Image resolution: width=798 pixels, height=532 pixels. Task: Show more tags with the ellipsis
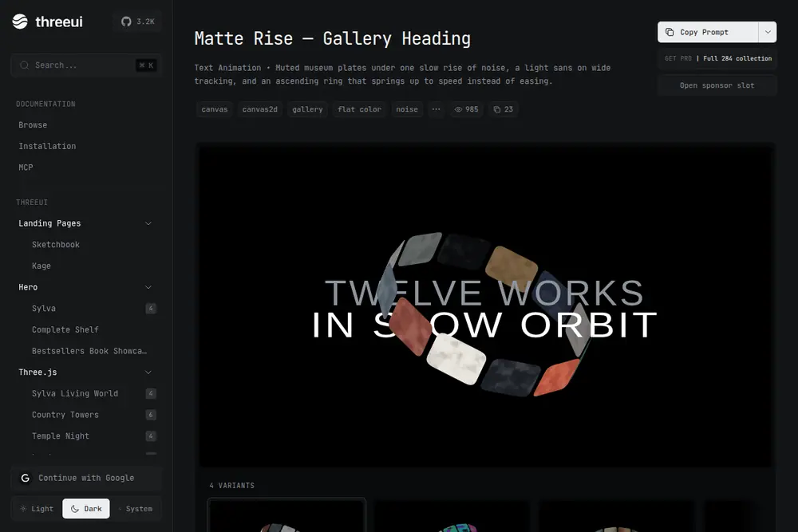(437, 109)
